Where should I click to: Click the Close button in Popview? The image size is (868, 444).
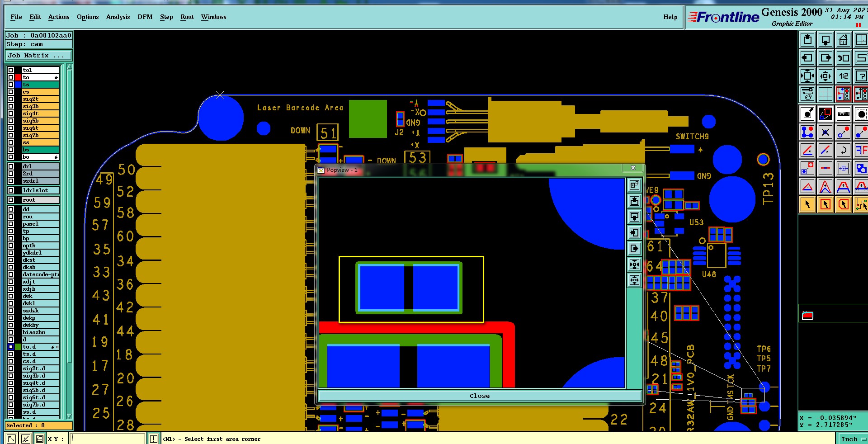tap(480, 396)
